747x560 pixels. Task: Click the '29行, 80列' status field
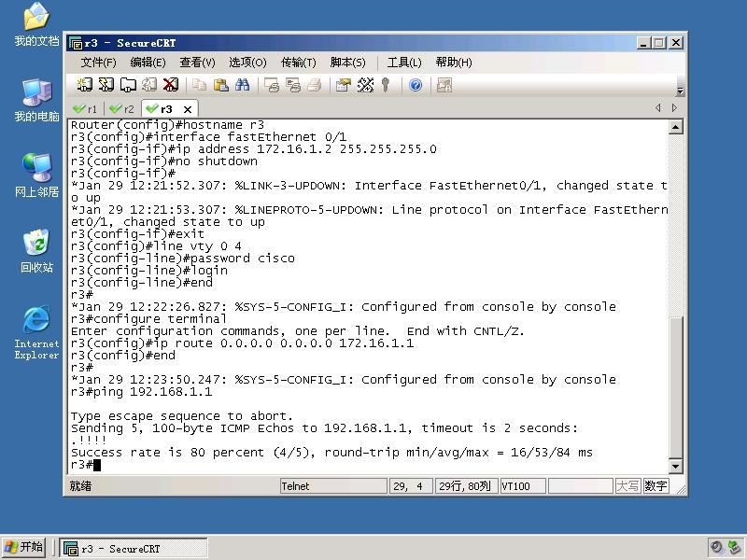click(466, 486)
